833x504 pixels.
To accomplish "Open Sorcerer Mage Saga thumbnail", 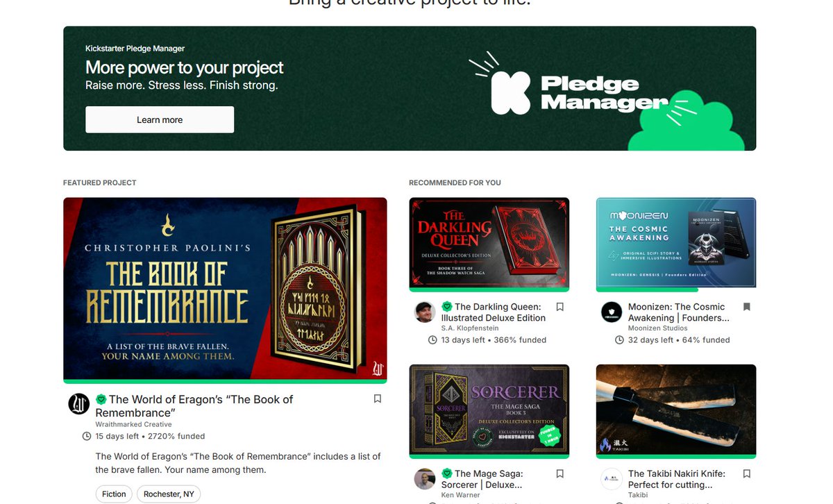I will click(x=489, y=410).
